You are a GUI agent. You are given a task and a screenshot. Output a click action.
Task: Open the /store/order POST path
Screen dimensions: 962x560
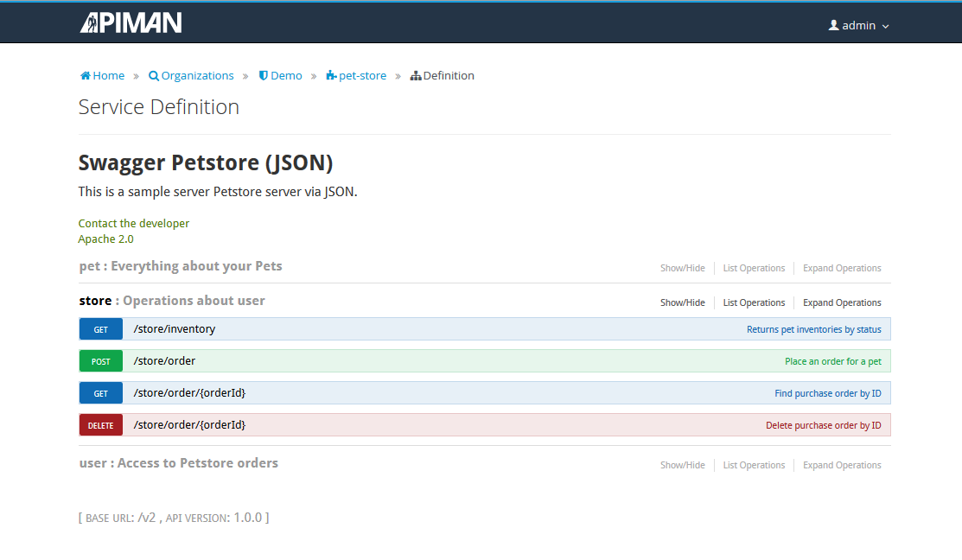(x=164, y=360)
